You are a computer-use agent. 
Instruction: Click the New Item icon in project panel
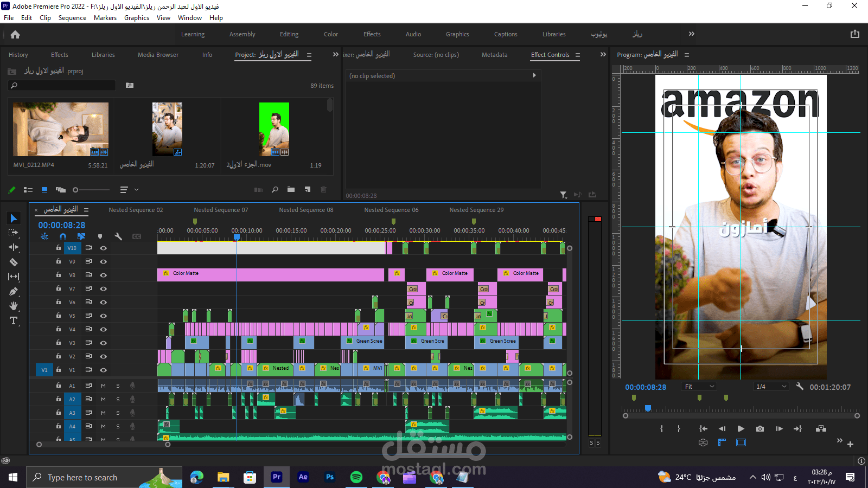(308, 189)
